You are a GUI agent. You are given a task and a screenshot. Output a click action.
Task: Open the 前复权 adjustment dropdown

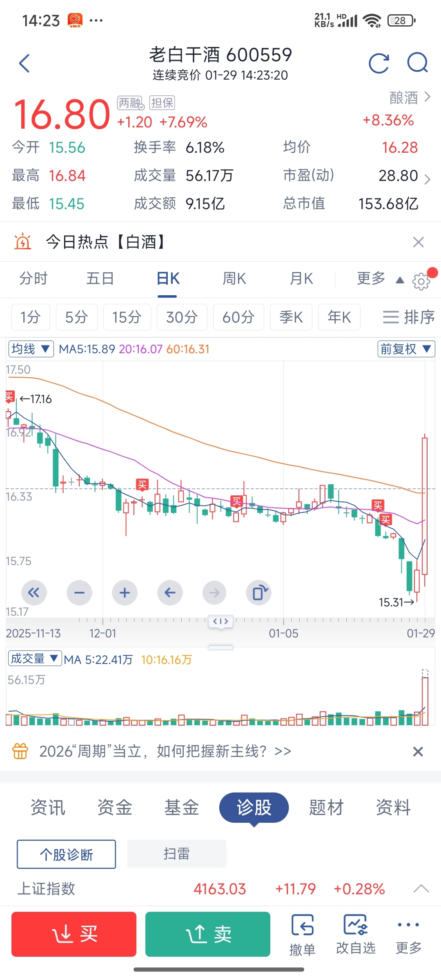coord(406,349)
